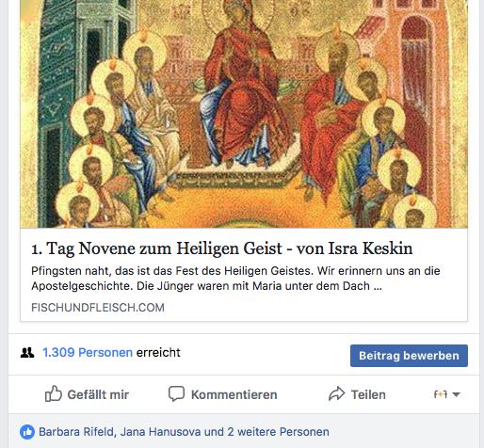Open the Novene zum Heiligen Geist headline
This screenshot has height=448, width=484.
coord(221,248)
